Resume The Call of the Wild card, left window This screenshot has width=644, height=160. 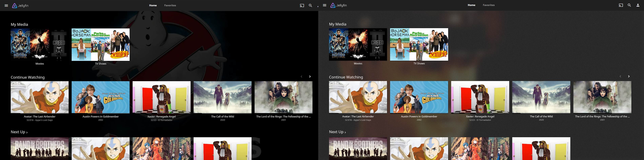click(x=223, y=97)
